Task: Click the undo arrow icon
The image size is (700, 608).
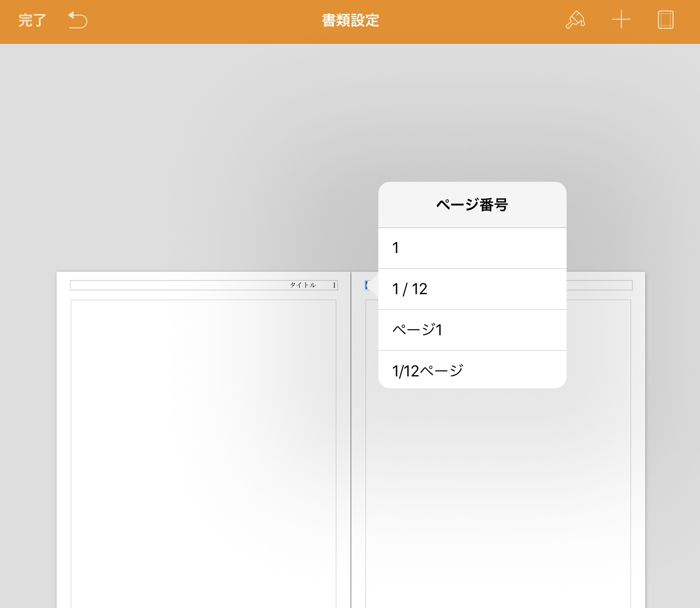Action: (x=78, y=21)
